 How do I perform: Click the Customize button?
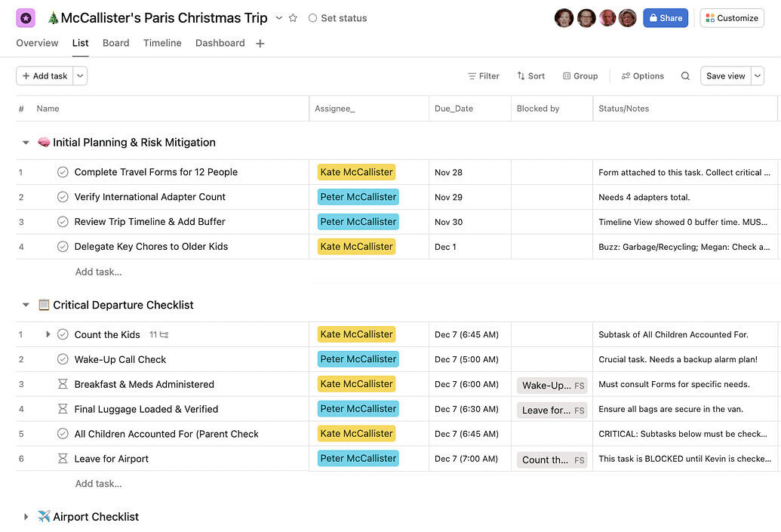[x=731, y=18]
